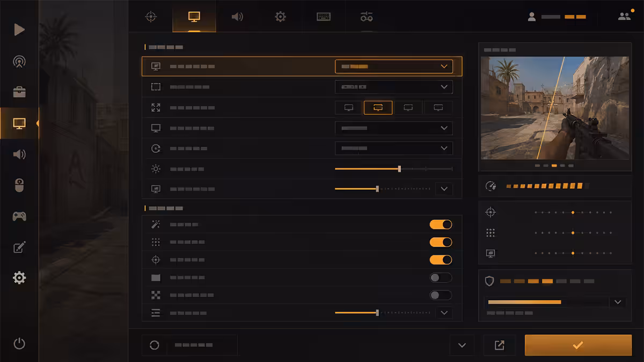Click the speedometer gauge icon beside the performance bar
This screenshot has width=644, height=362.
[491, 186]
